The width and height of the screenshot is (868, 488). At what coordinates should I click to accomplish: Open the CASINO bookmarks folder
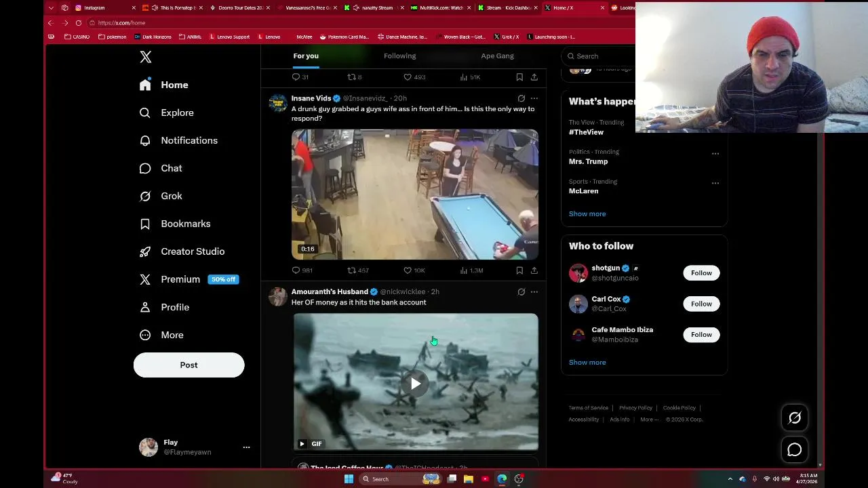coord(77,37)
